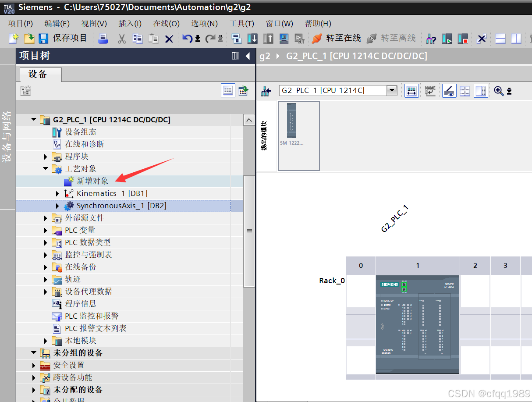Toggle the page break preview button
Screen dimensions: 532x402
point(465,91)
